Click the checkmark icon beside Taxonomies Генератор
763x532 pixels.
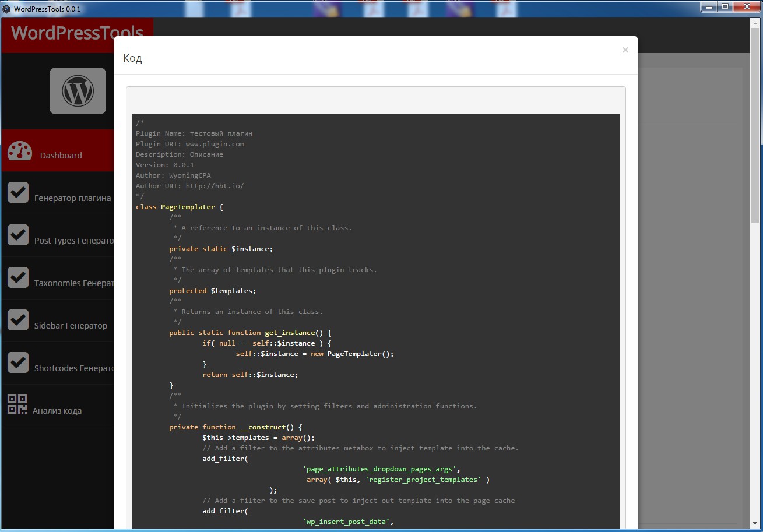point(18,277)
